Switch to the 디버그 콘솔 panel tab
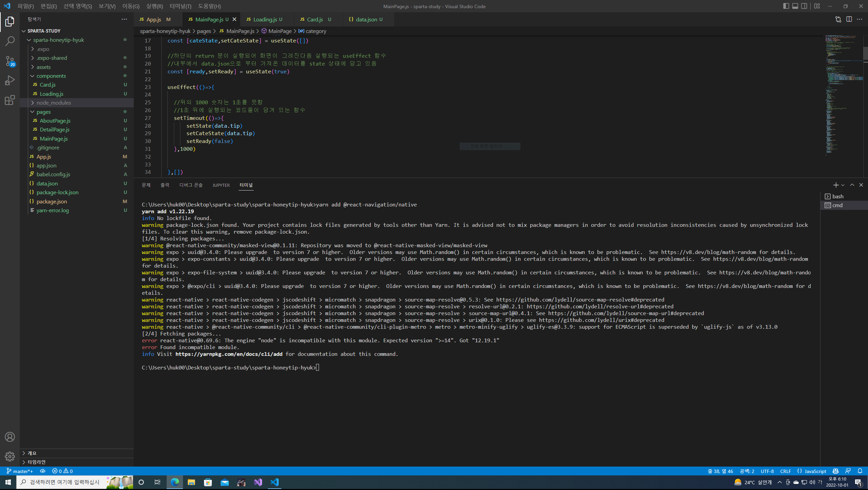This screenshot has width=868, height=490. tap(191, 185)
